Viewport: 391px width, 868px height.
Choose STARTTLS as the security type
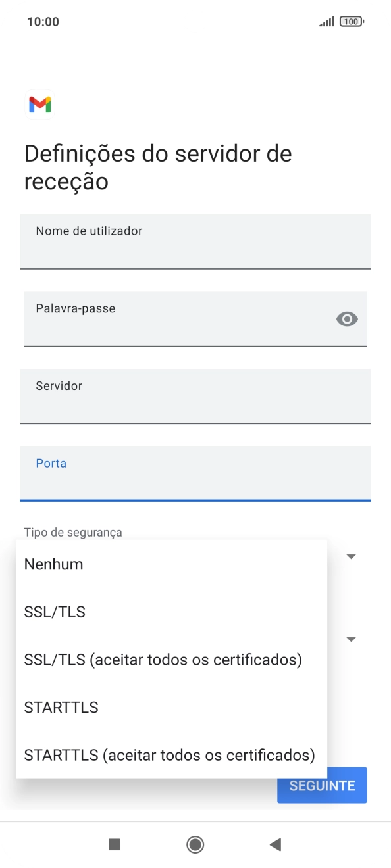click(x=61, y=707)
